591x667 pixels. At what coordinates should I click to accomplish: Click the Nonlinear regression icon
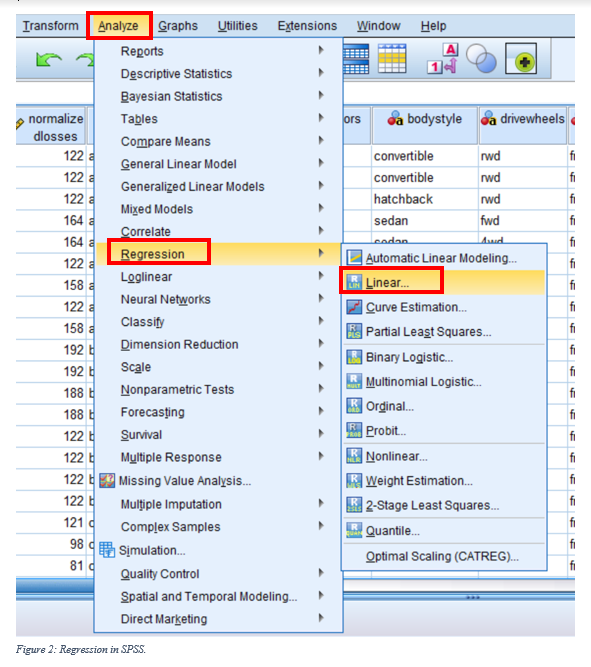pyautogui.click(x=354, y=456)
